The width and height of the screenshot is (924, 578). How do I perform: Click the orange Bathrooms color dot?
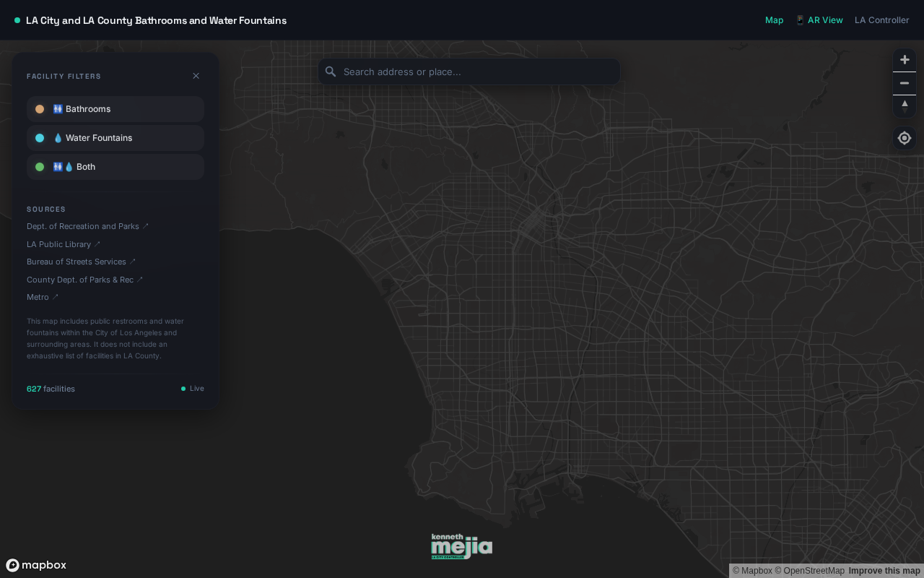[40, 109]
